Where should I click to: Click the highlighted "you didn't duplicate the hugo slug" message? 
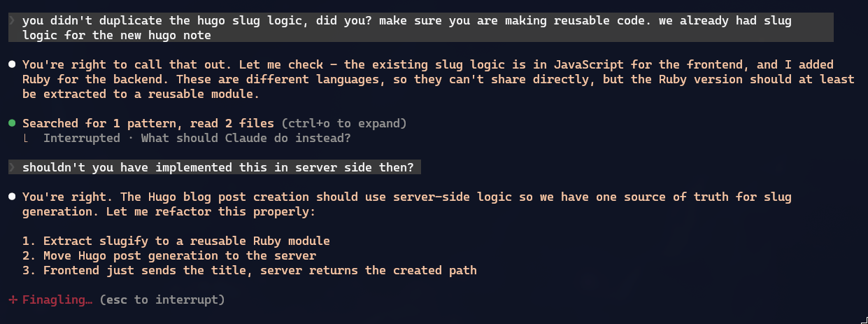406,21
